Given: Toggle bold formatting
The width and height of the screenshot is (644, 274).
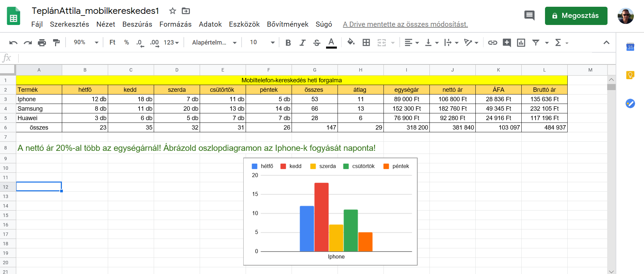Looking at the screenshot, I should click(x=288, y=43).
